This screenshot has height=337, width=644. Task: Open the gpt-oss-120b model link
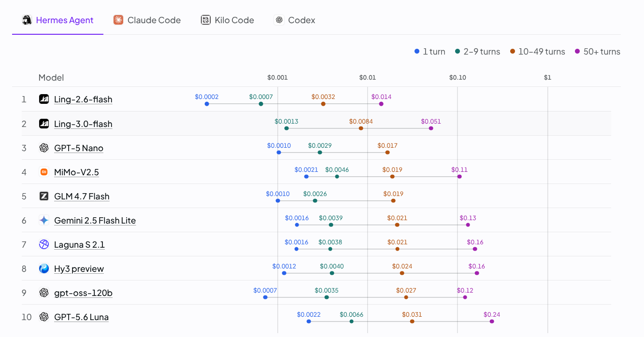coord(83,293)
